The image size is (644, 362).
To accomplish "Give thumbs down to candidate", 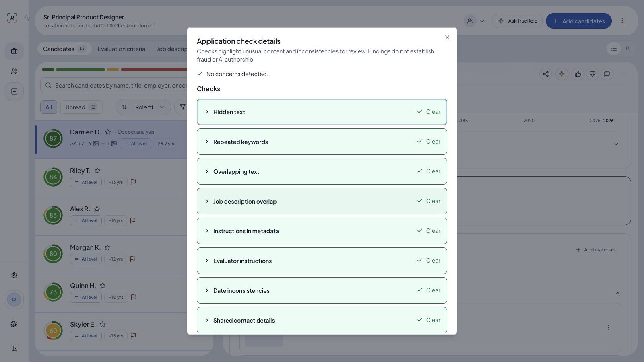I will pos(592,74).
